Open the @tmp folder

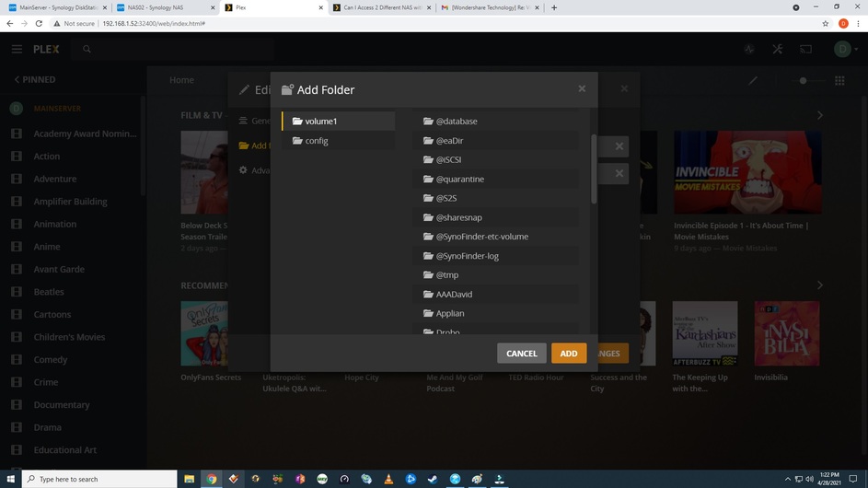495,274
